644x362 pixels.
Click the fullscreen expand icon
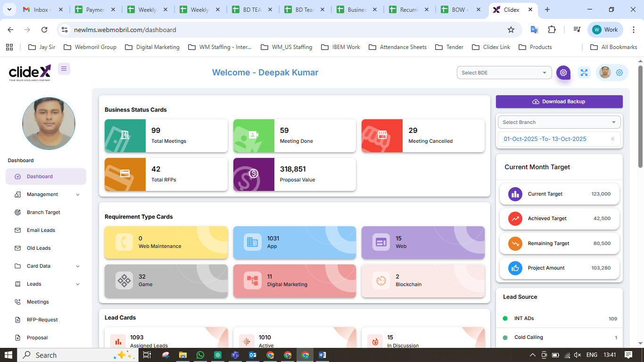pos(584,73)
